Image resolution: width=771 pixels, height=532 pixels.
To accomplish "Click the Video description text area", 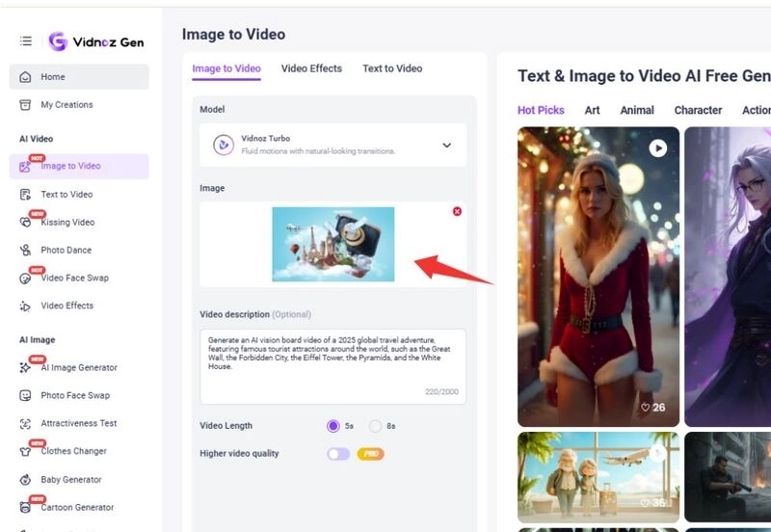I will 332,367.
